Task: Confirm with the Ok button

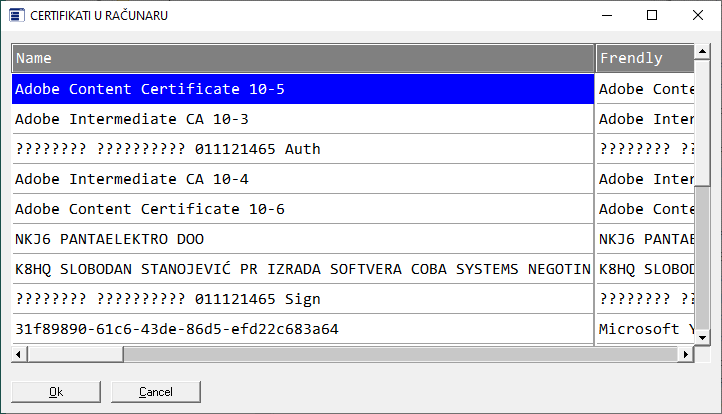Action: (x=56, y=392)
